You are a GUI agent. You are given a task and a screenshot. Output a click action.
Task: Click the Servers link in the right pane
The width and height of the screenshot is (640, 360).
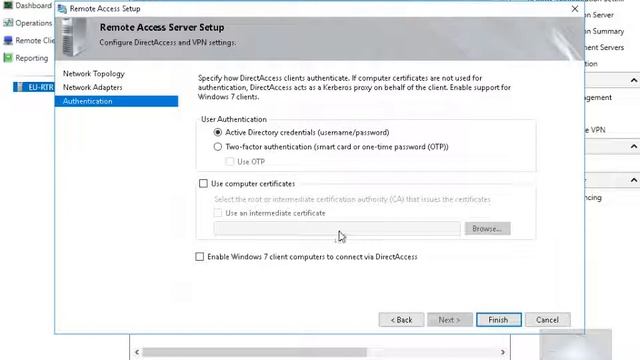[605, 47]
